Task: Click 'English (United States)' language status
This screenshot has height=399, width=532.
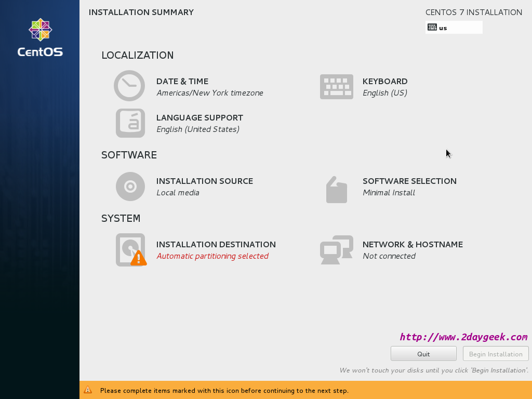Action: 198,129
